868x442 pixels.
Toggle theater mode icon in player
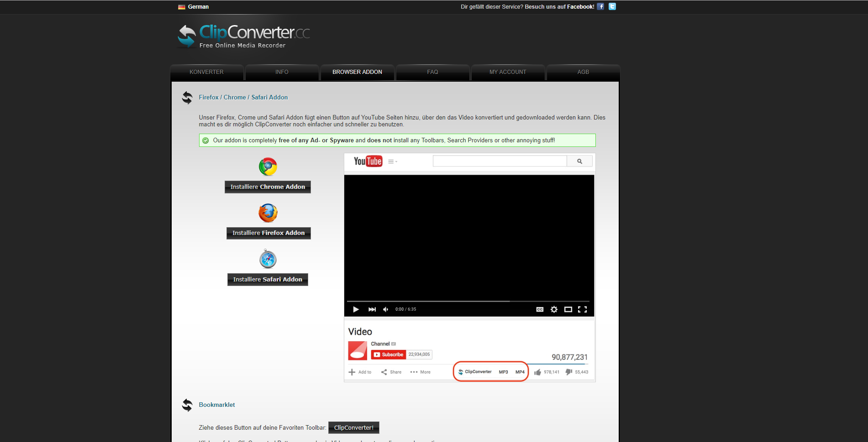coord(568,309)
